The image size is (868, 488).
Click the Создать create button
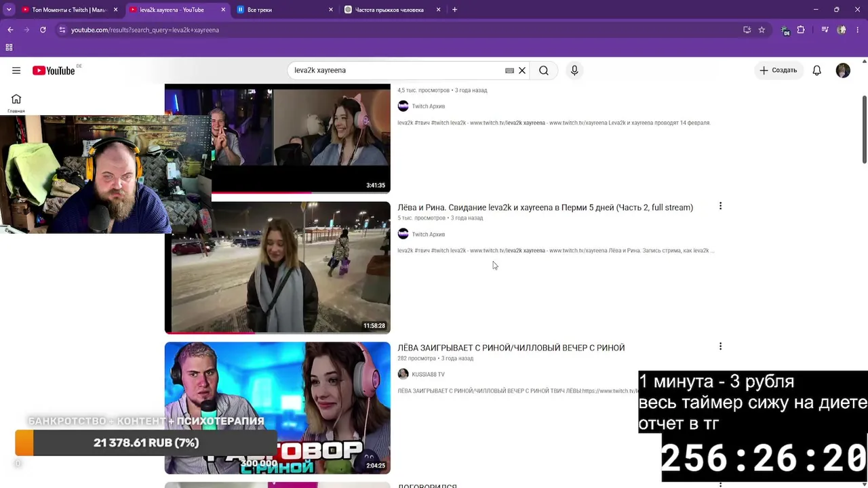tap(778, 70)
